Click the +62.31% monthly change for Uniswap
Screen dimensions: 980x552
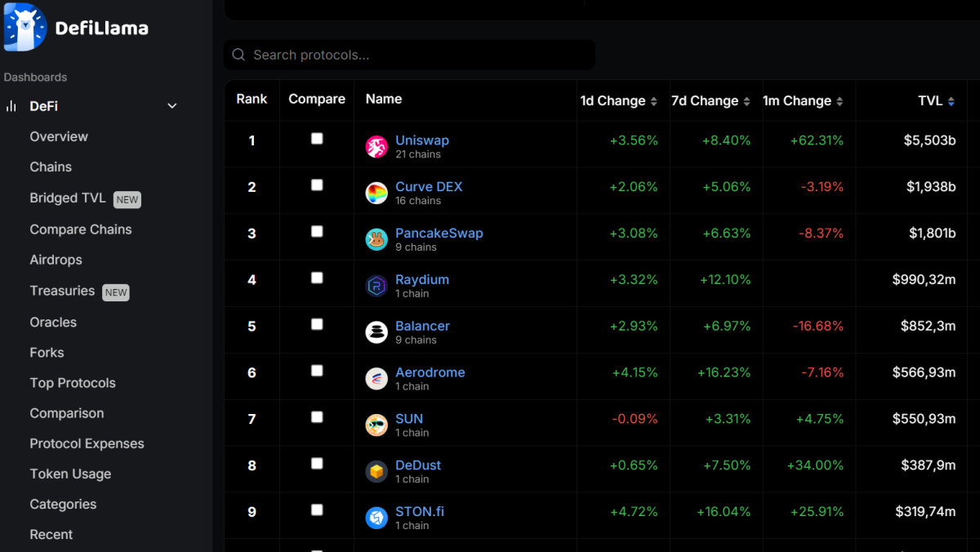pos(817,140)
